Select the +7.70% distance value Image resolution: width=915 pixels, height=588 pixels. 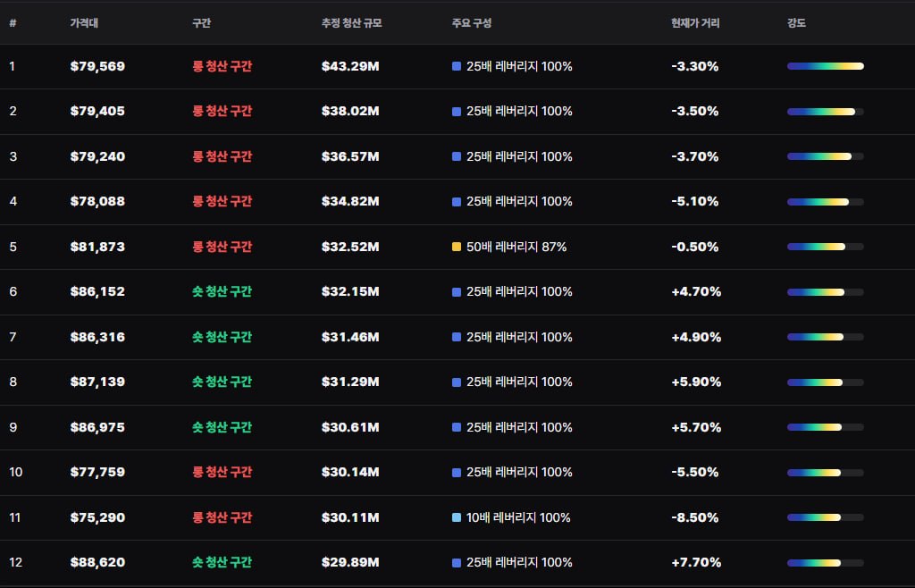click(696, 562)
